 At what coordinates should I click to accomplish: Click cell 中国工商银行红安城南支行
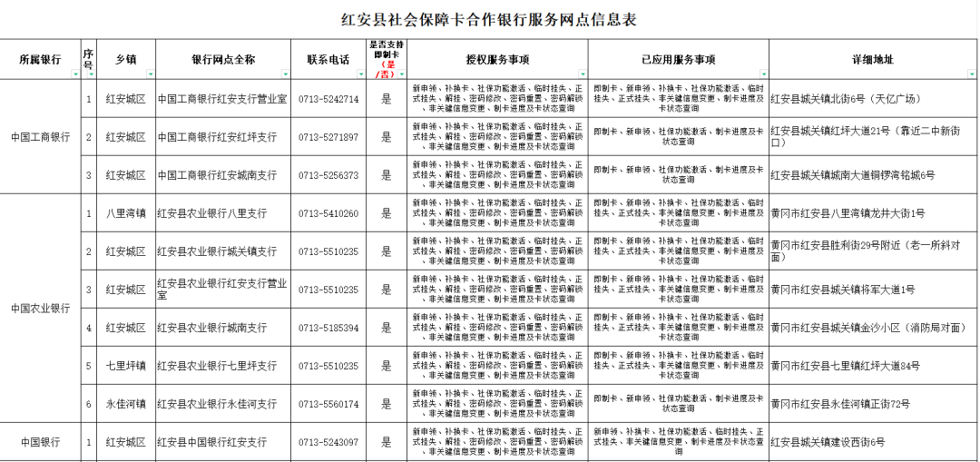point(223,175)
